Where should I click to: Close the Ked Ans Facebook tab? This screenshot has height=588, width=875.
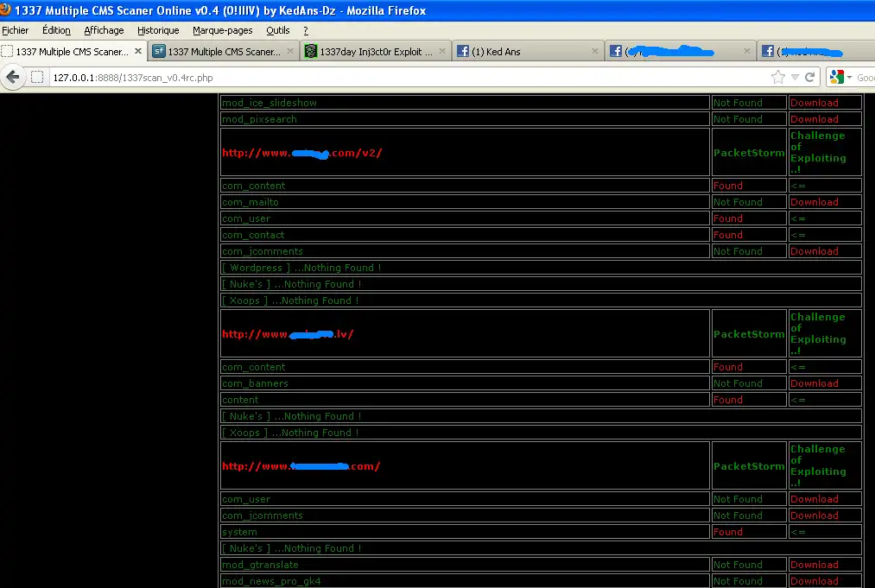coord(595,51)
